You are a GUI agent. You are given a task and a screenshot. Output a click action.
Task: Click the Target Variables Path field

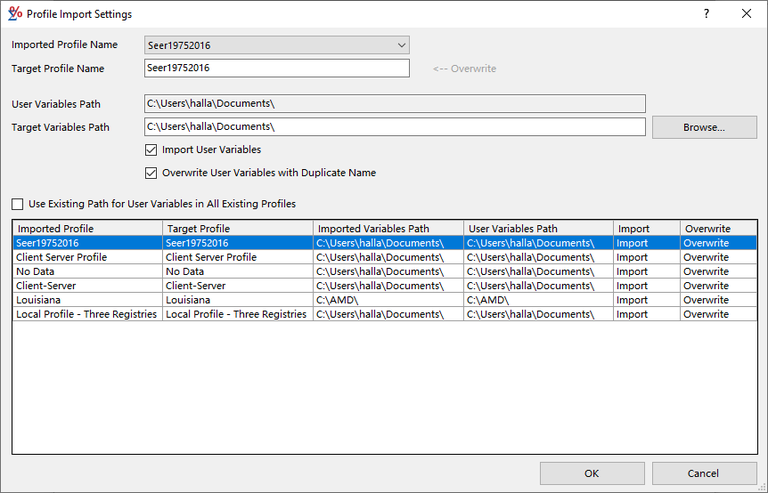394,127
